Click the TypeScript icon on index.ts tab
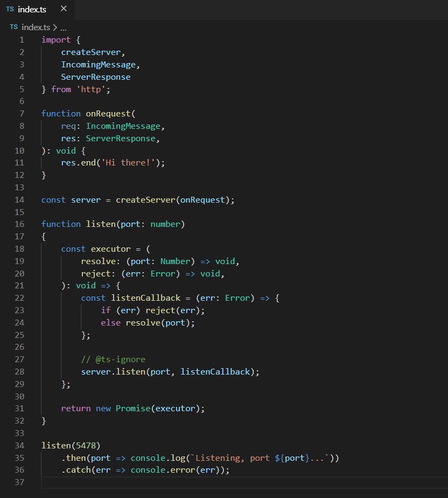The width and height of the screenshot is (448, 498). (10, 9)
